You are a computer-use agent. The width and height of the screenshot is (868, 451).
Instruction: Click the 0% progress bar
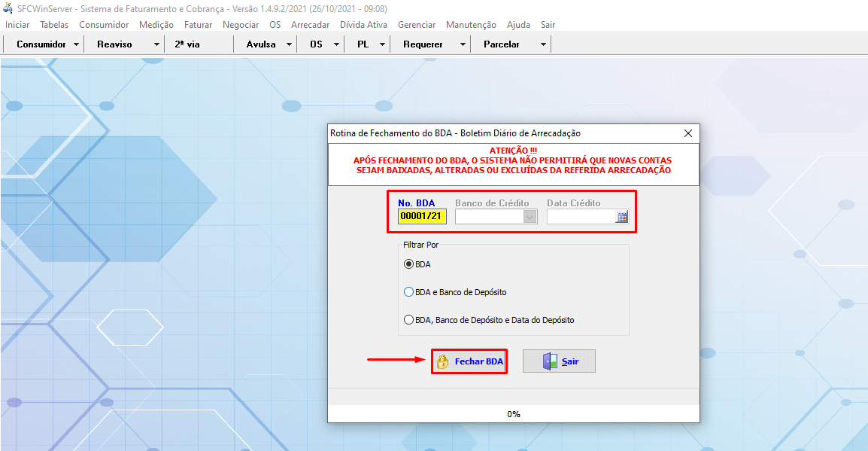point(513,414)
